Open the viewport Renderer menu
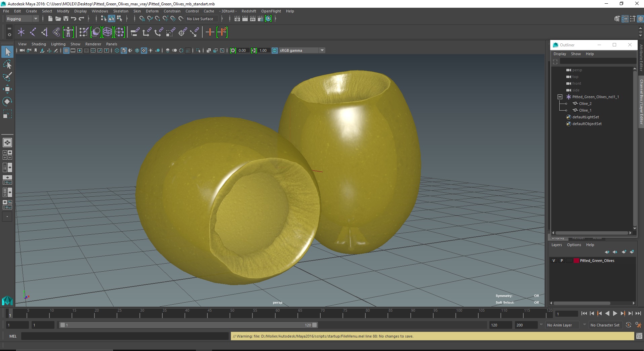Image resolution: width=644 pixels, height=351 pixels. click(93, 44)
